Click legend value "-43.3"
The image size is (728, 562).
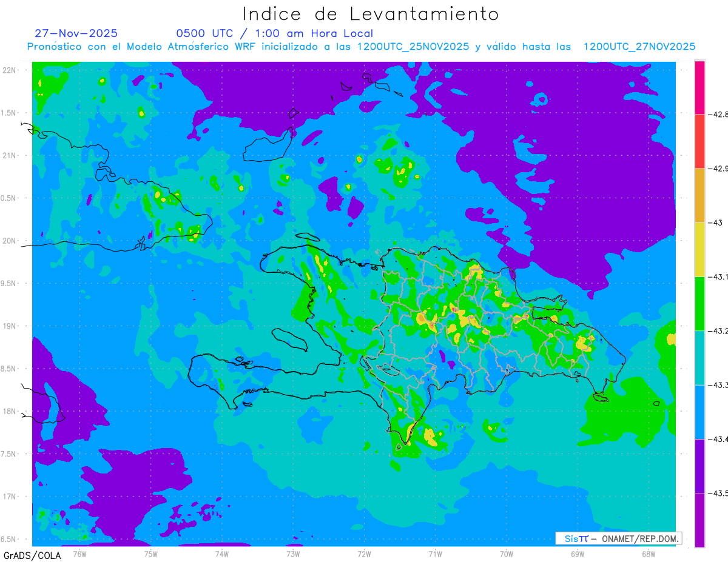(x=718, y=385)
